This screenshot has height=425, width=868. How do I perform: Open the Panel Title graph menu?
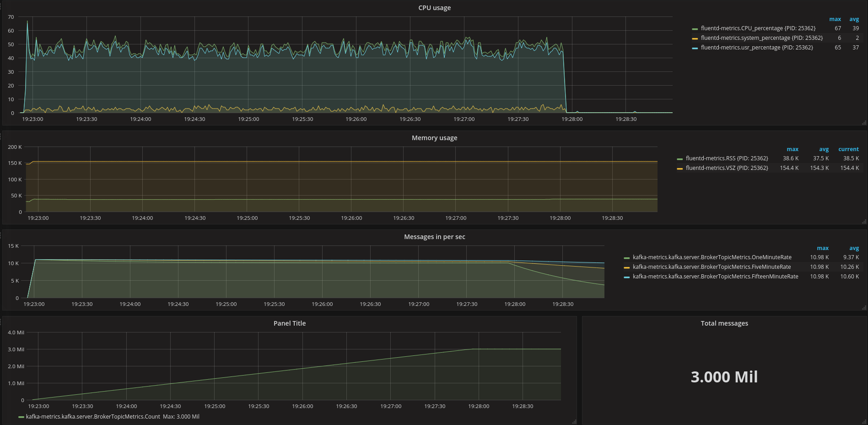pyautogui.click(x=289, y=323)
